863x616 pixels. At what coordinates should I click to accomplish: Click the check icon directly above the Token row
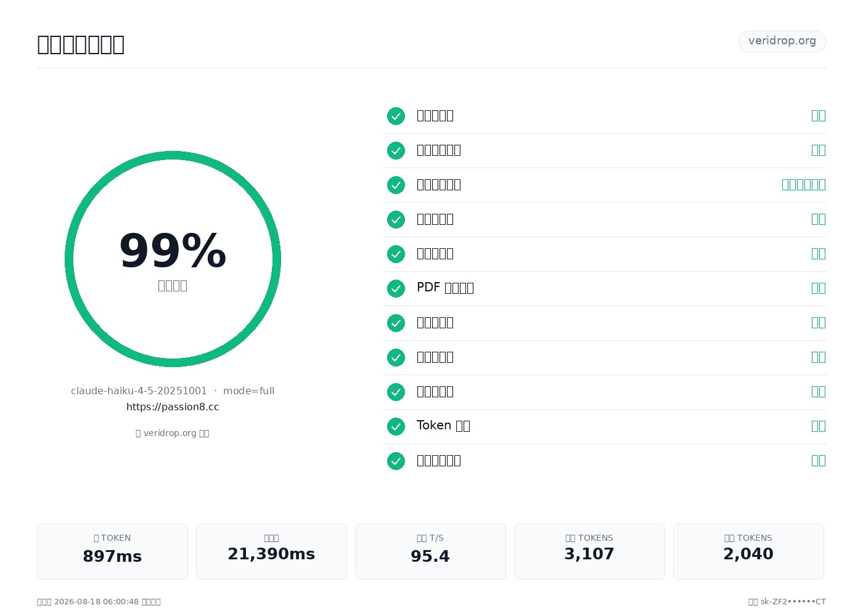[396, 392]
